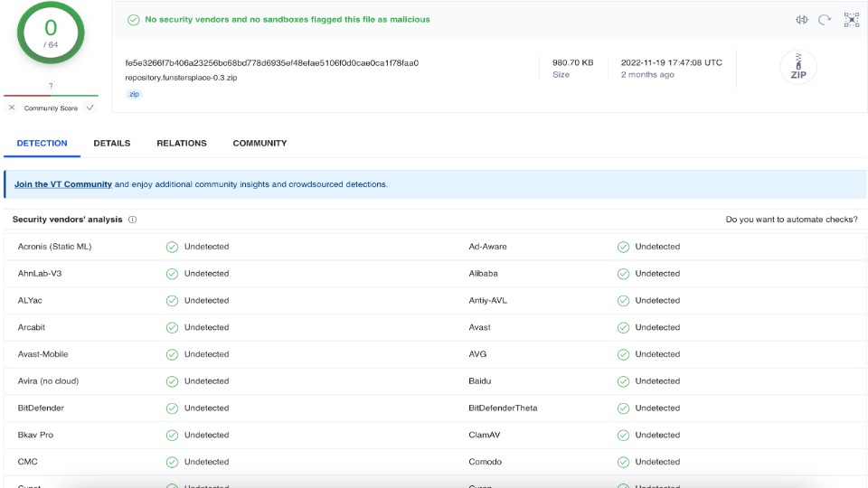Vote negative with the community score X
The height and width of the screenshot is (488, 868).
(x=12, y=108)
